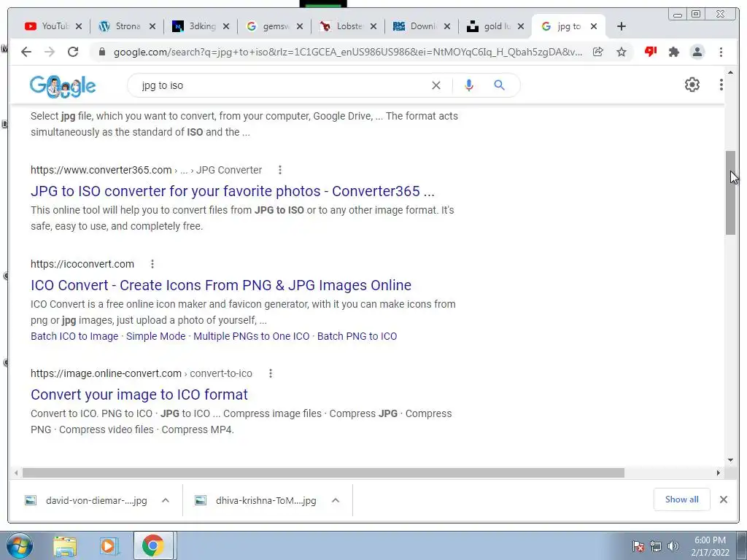747x560 pixels.
Task: Open Multiple PNGs to One ICO sitelink
Action: [x=252, y=336]
